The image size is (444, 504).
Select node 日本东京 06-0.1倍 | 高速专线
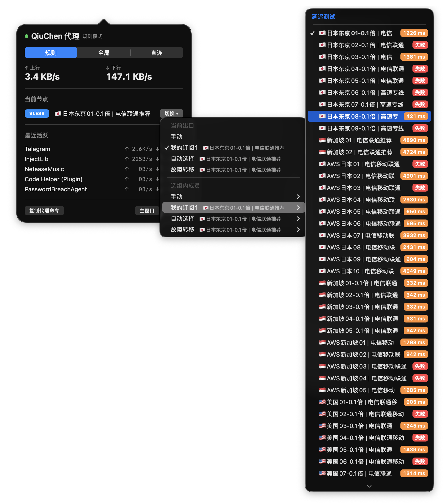click(369, 92)
